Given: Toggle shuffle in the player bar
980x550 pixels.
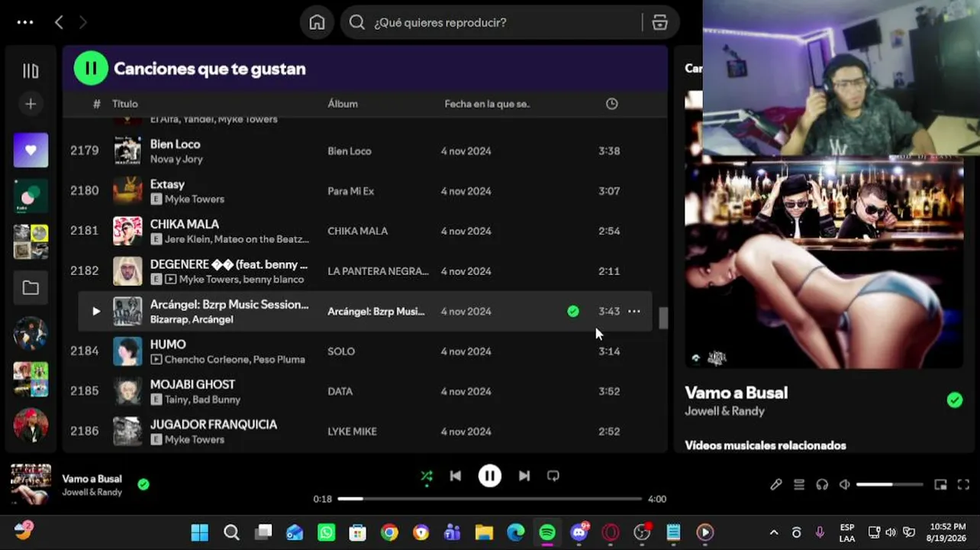Looking at the screenshot, I should click(x=427, y=477).
